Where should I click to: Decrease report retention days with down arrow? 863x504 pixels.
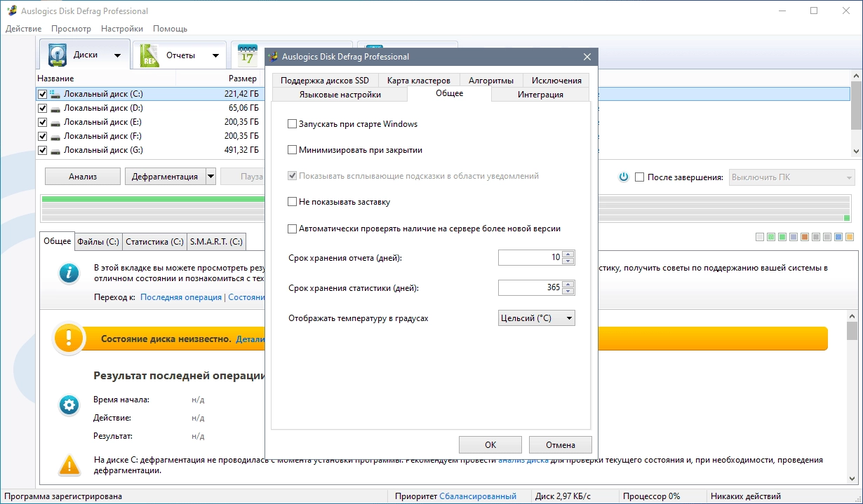click(568, 261)
